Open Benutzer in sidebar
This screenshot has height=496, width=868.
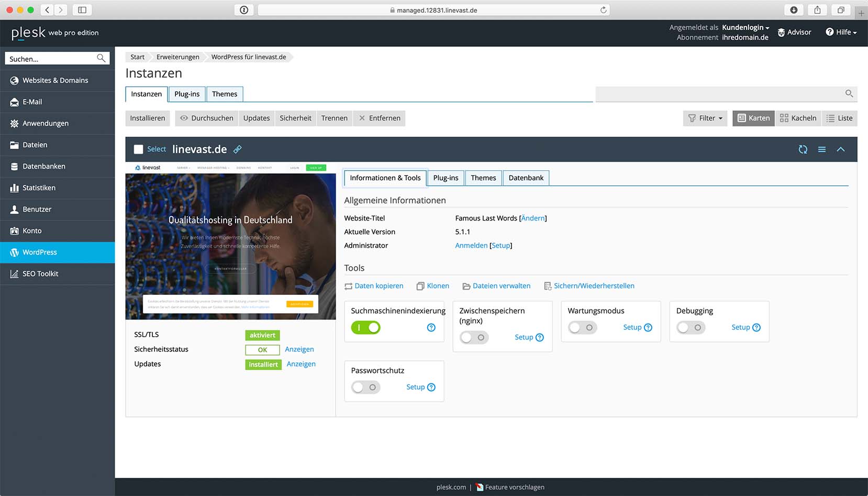(58, 210)
